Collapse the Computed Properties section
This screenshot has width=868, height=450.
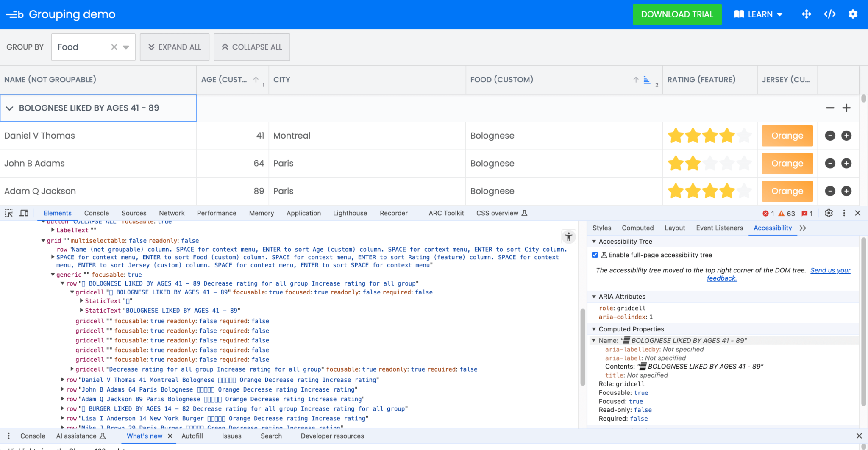point(594,329)
